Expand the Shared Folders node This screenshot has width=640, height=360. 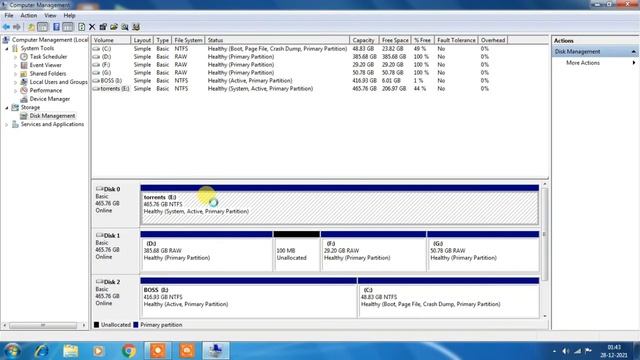click(16, 74)
